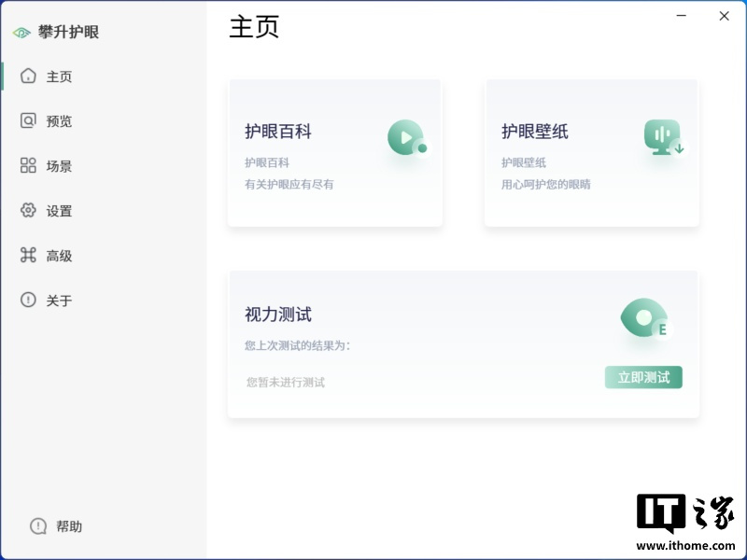Click the 有关护眼应有尽有 description text
The width and height of the screenshot is (747, 560).
(x=289, y=185)
